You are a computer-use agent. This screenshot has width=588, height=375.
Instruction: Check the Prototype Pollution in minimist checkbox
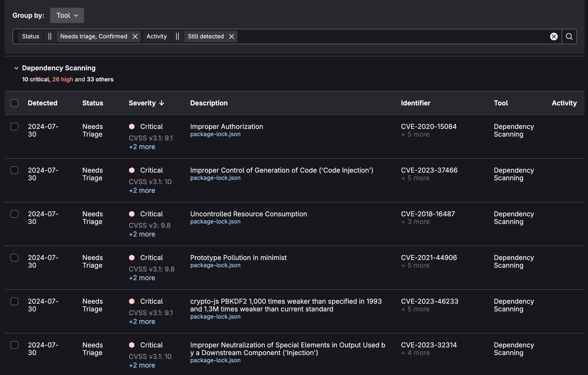[14, 258]
